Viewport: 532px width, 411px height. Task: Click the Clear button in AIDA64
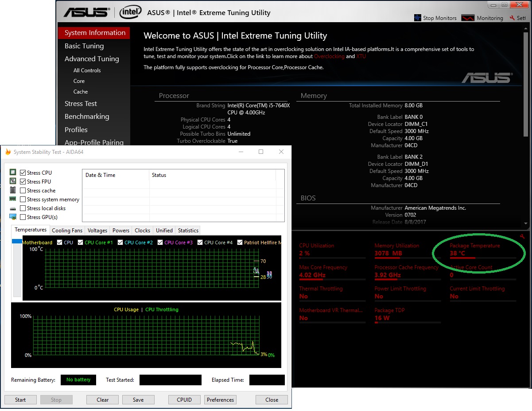[x=103, y=399]
